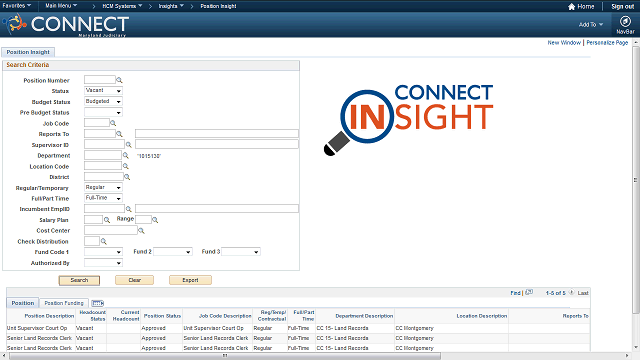Show all columns grid icon
This screenshot has width=640, height=360.
click(x=98, y=303)
